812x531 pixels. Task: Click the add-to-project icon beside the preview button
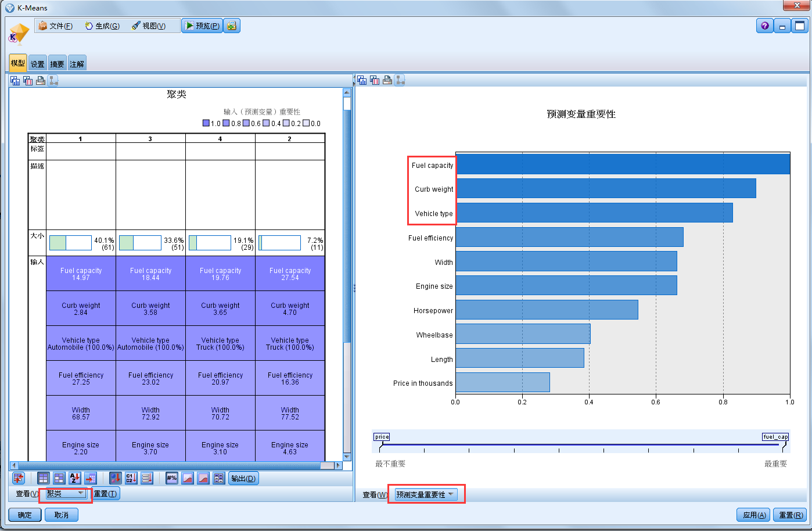(232, 26)
